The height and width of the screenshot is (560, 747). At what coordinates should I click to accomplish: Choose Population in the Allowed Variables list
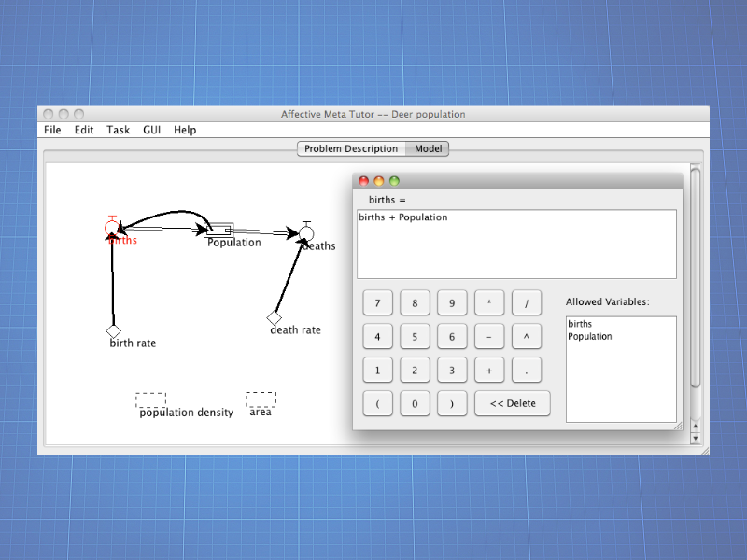click(x=621, y=336)
